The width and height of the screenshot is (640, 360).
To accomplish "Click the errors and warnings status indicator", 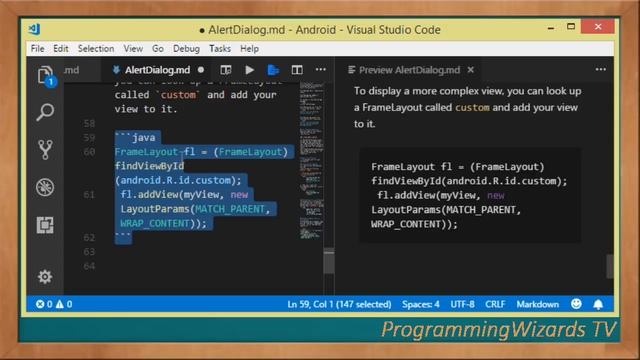I will (x=54, y=304).
